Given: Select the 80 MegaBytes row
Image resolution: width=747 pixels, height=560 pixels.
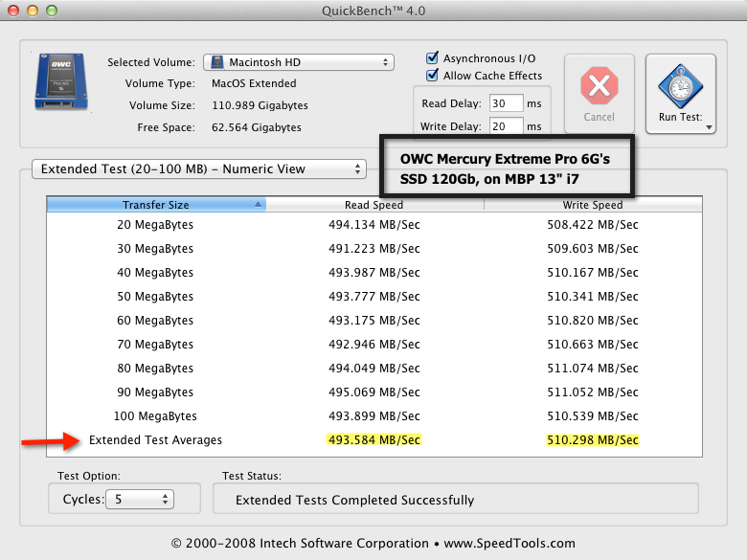Looking at the screenshot, I should pyautogui.click(x=374, y=369).
